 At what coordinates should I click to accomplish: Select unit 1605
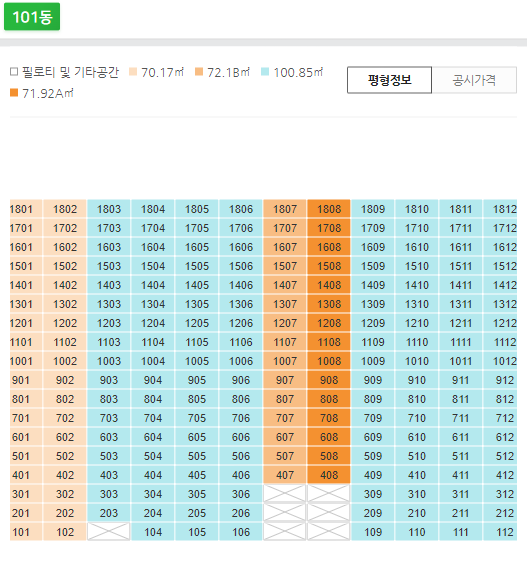tap(197, 247)
